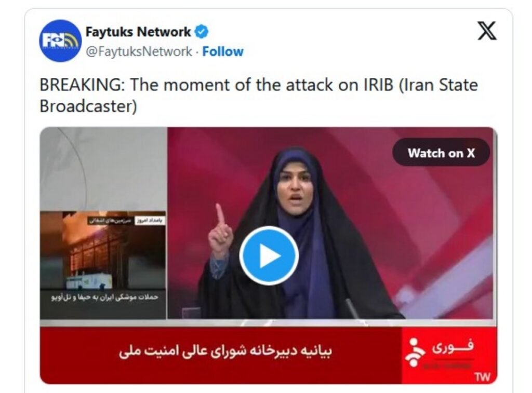Click the Persian caption under inset footage

pos(104,297)
